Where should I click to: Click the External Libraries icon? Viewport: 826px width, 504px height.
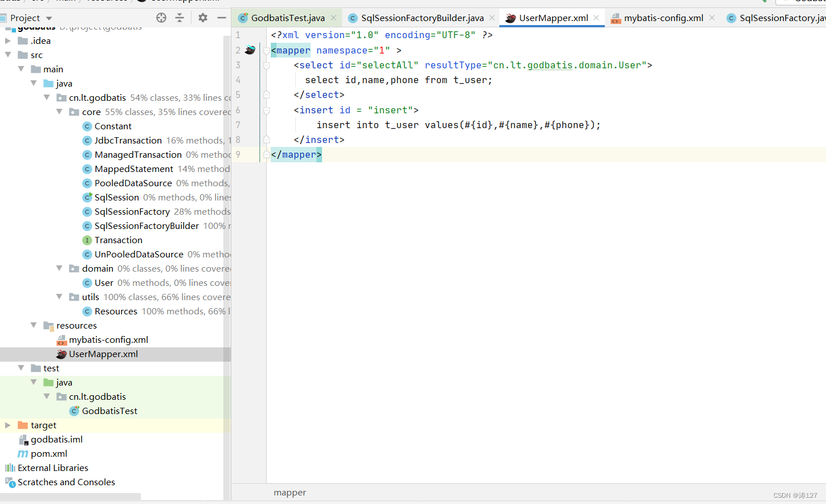click(10, 468)
